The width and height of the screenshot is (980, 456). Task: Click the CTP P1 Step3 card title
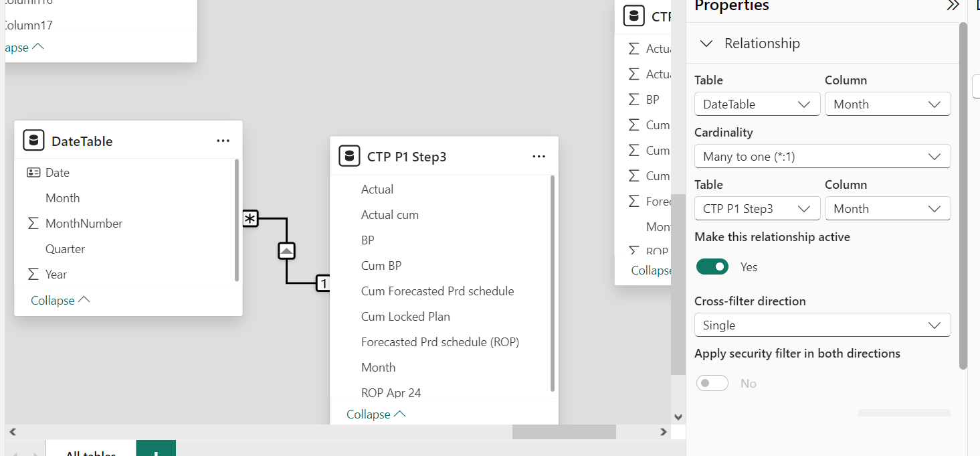click(407, 157)
